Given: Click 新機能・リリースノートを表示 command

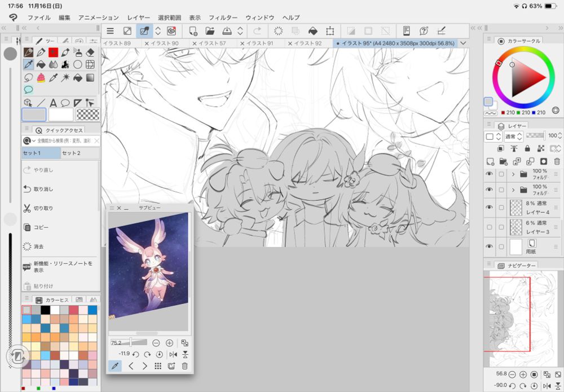Looking at the screenshot, I should 60,266.
